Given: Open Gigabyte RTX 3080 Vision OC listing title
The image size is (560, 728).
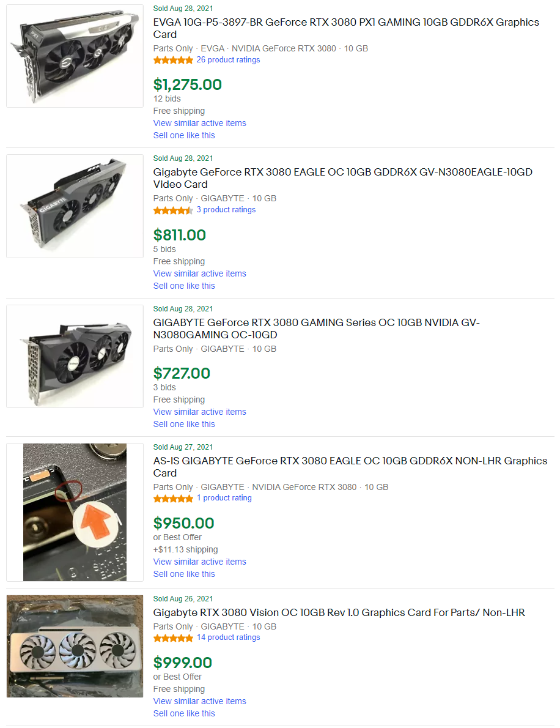Looking at the screenshot, I should (x=339, y=613).
